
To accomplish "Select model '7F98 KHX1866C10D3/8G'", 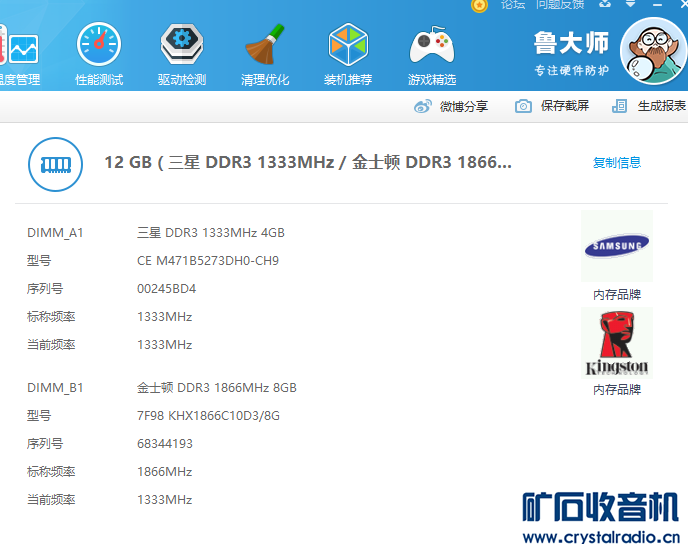I will pyautogui.click(x=208, y=416).
